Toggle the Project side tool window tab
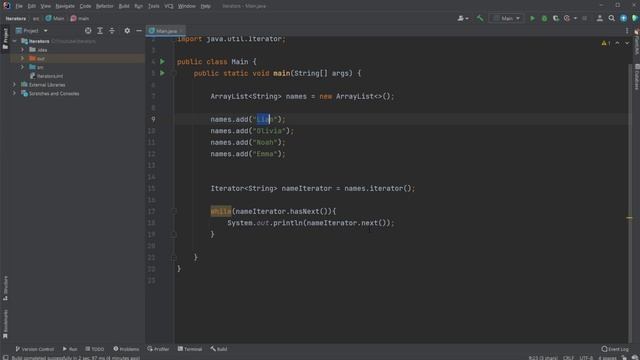640x360 pixels. [5, 38]
